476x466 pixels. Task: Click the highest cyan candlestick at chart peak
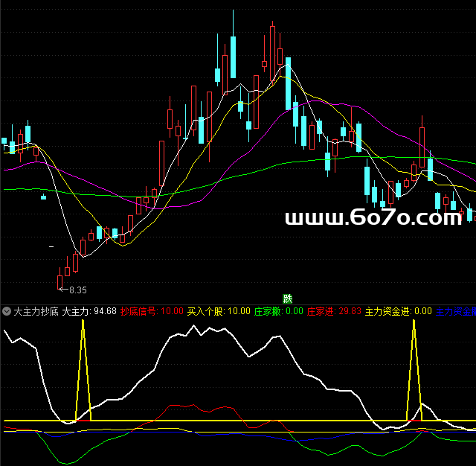click(x=234, y=57)
